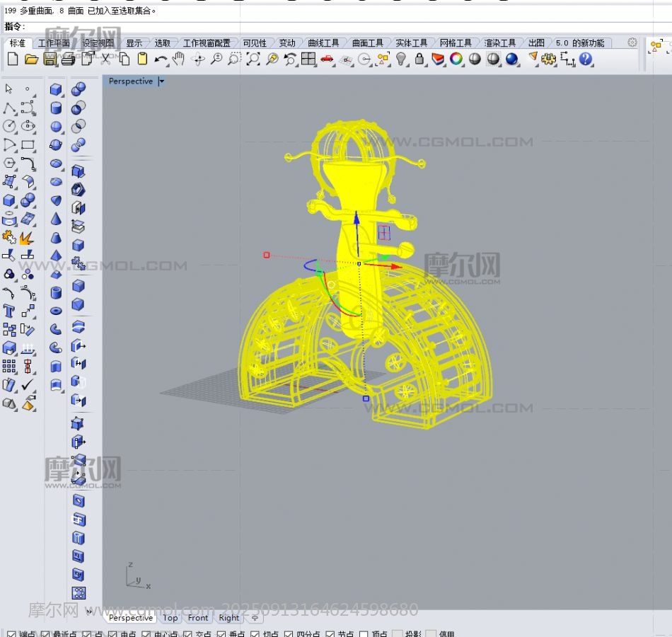
Task: Click the toolbar settings gear at tabs' end
Action: pos(632,42)
